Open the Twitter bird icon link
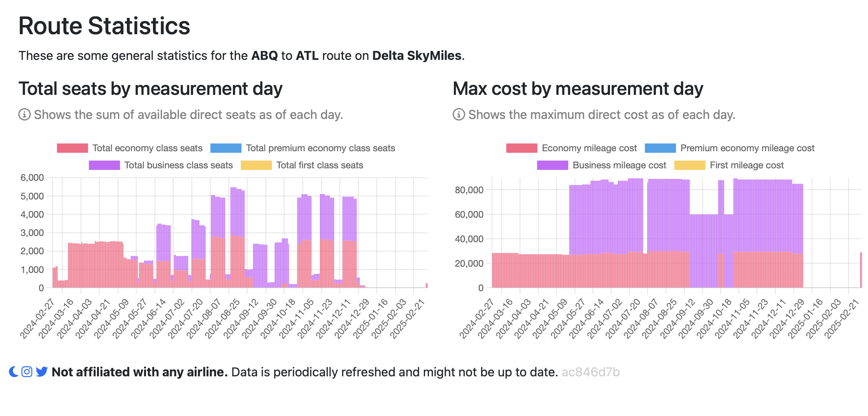The width and height of the screenshot is (868, 416). (x=42, y=372)
